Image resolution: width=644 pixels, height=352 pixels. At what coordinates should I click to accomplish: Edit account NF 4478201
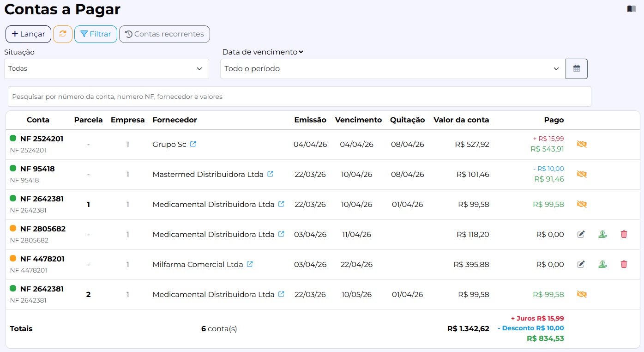pyautogui.click(x=581, y=264)
